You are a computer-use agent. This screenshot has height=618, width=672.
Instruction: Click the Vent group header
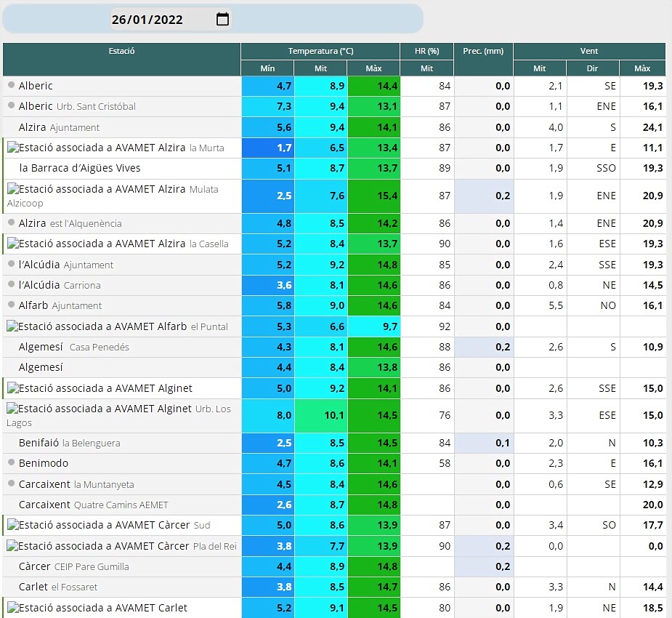coord(589,51)
